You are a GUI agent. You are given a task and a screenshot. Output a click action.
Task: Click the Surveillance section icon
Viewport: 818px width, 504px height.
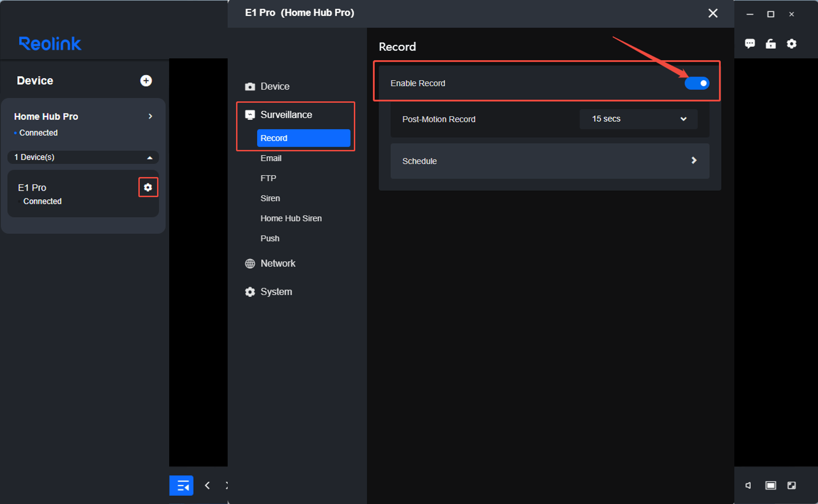coord(250,115)
